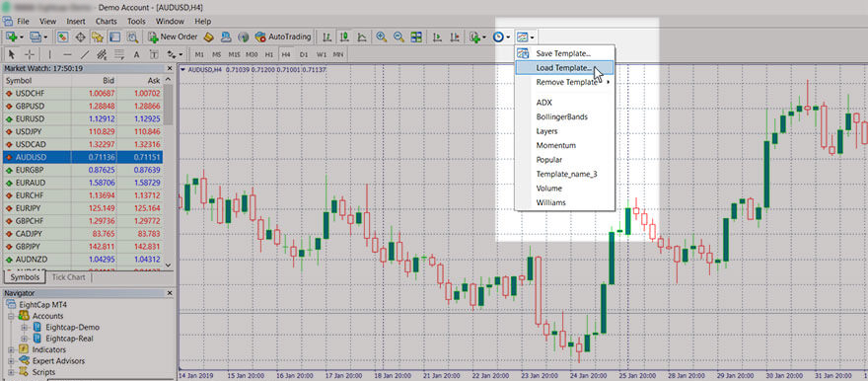This screenshot has height=381, width=868.
Task: Switch timeframe to M15
Action: coord(234,54)
